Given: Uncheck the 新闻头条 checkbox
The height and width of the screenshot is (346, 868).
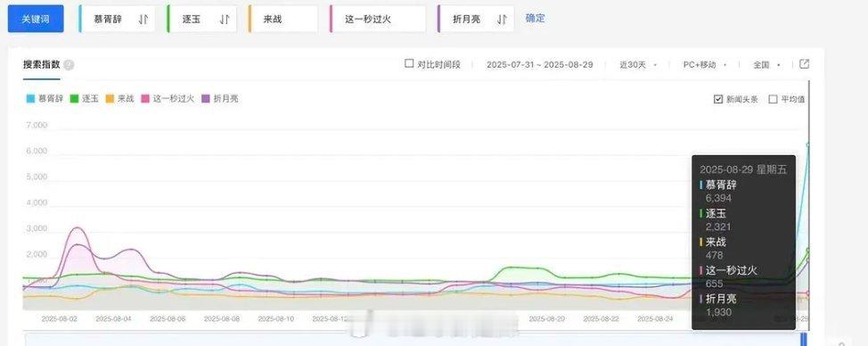Looking at the screenshot, I should (718, 99).
